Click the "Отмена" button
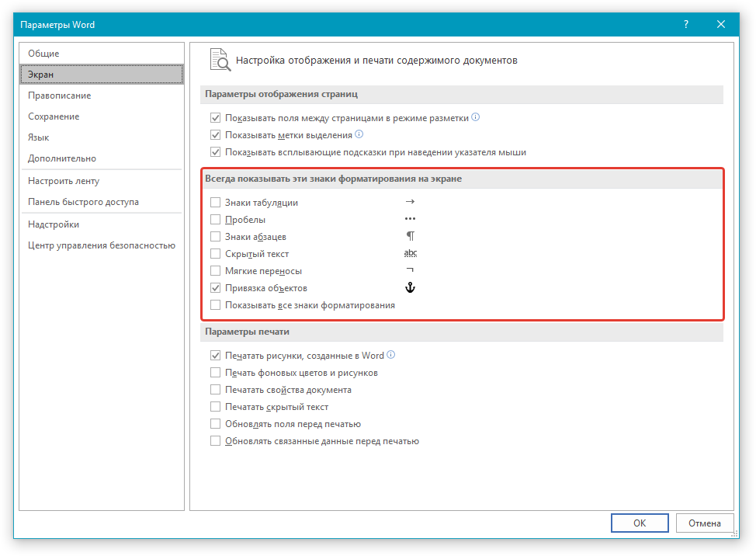756x556 pixels. [705, 523]
